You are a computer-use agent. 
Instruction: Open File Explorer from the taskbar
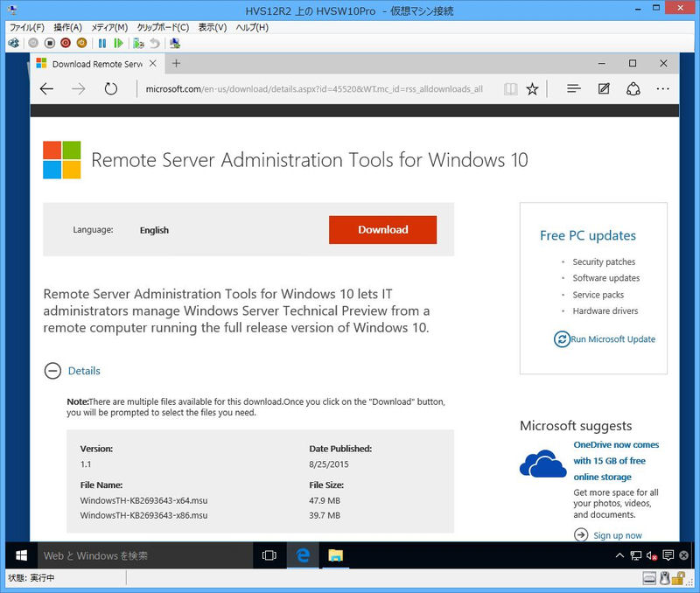(335, 555)
